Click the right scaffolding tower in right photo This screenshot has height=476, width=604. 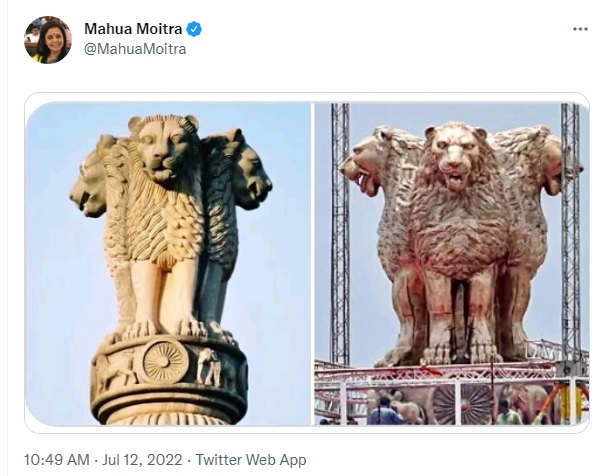pos(570,227)
